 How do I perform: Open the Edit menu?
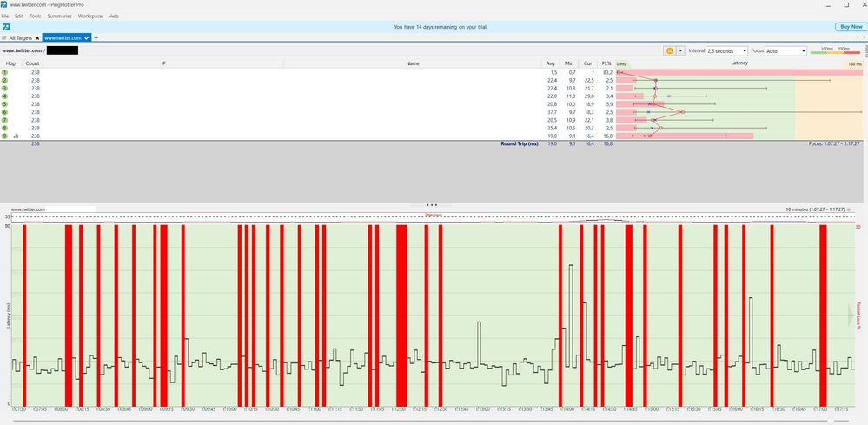tap(19, 16)
